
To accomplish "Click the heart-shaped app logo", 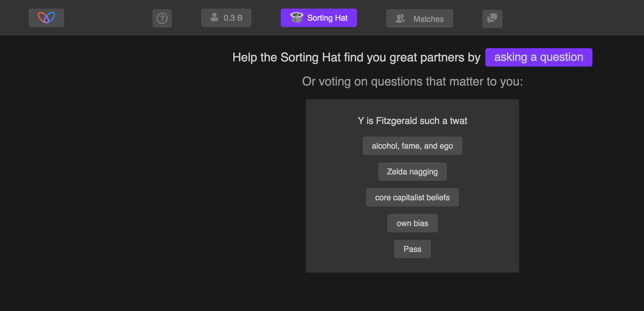I will point(46,18).
